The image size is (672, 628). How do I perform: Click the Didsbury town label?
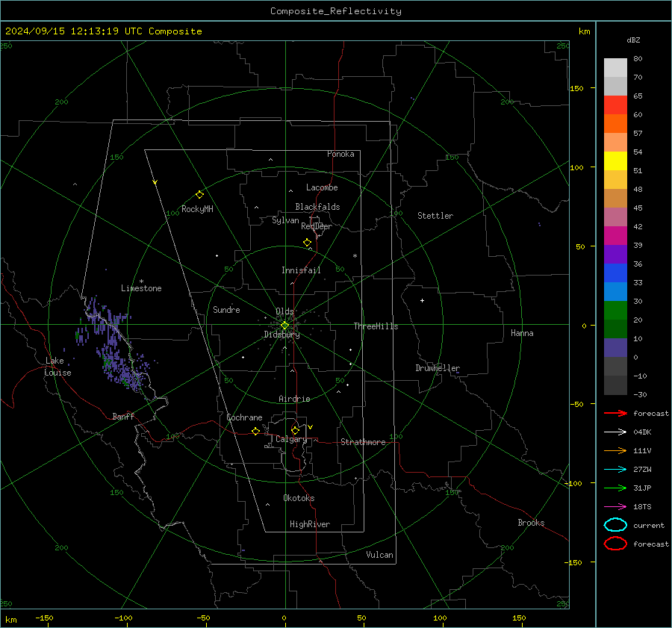point(281,335)
